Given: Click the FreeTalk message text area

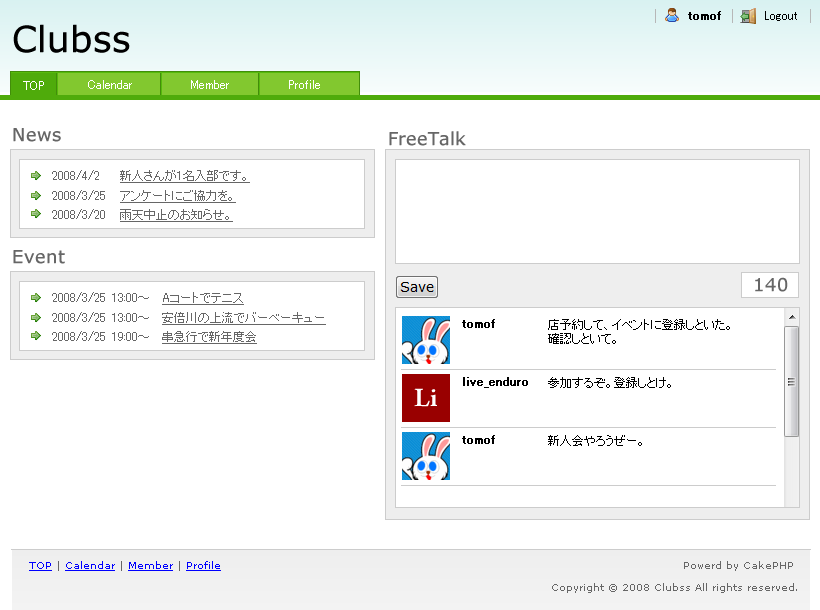Looking at the screenshot, I should pos(597,211).
